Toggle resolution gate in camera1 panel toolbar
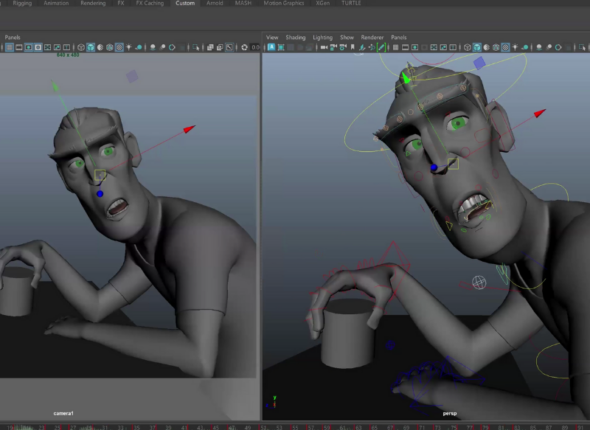Image resolution: width=590 pixels, height=430 pixels. [x=28, y=47]
